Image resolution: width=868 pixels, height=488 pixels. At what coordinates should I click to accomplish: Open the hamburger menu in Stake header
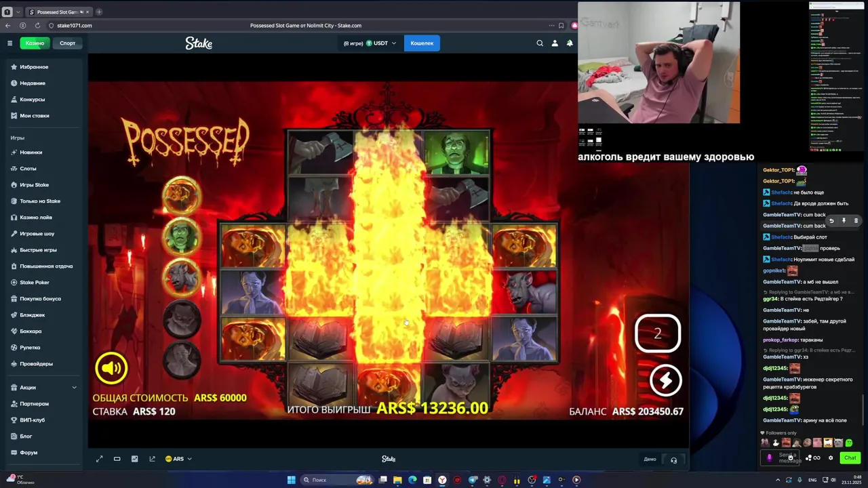click(9, 43)
